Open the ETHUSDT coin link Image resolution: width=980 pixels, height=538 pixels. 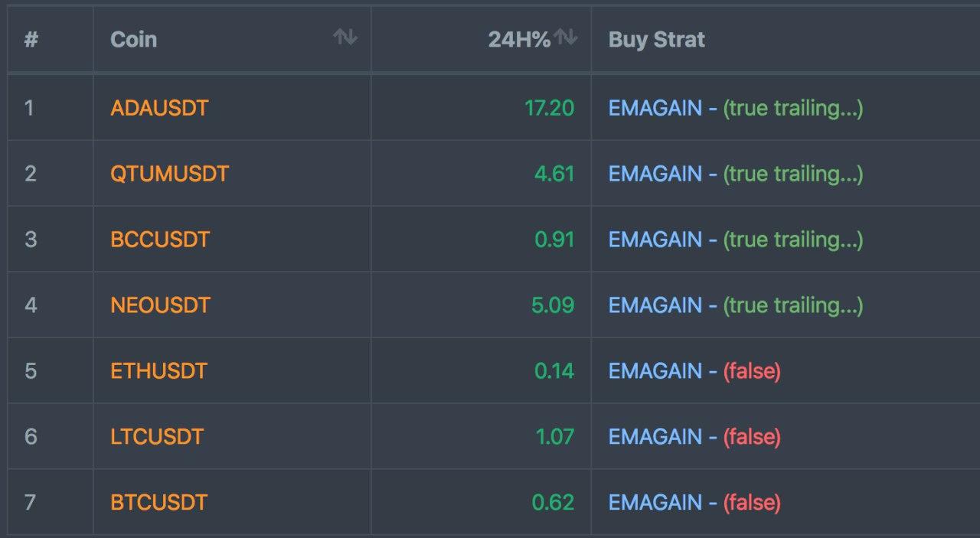point(158,371)
